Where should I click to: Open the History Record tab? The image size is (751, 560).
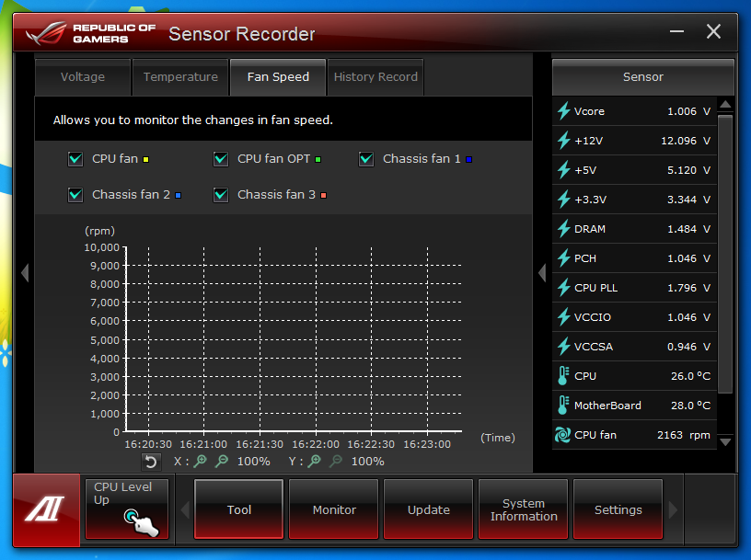click(375, 77)
